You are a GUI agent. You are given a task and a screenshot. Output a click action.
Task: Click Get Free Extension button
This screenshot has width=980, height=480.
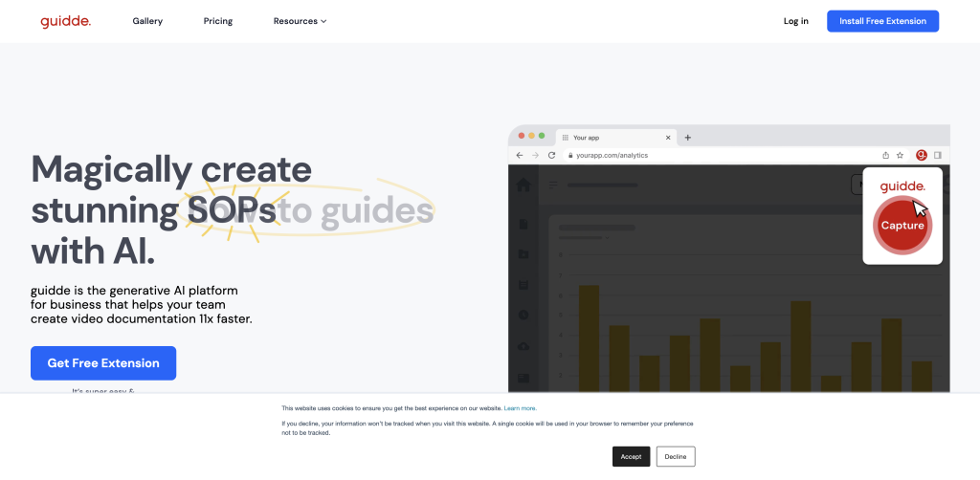(103, 363)
